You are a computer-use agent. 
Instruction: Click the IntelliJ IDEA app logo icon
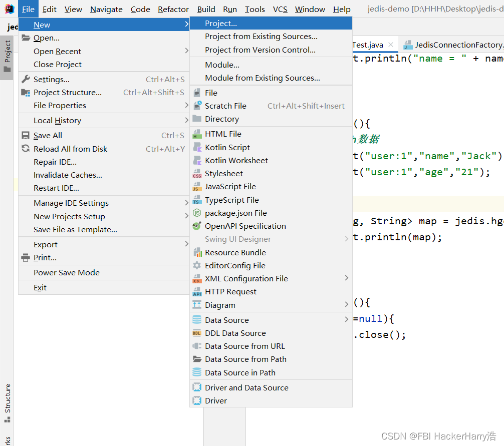tap(10, 9)
